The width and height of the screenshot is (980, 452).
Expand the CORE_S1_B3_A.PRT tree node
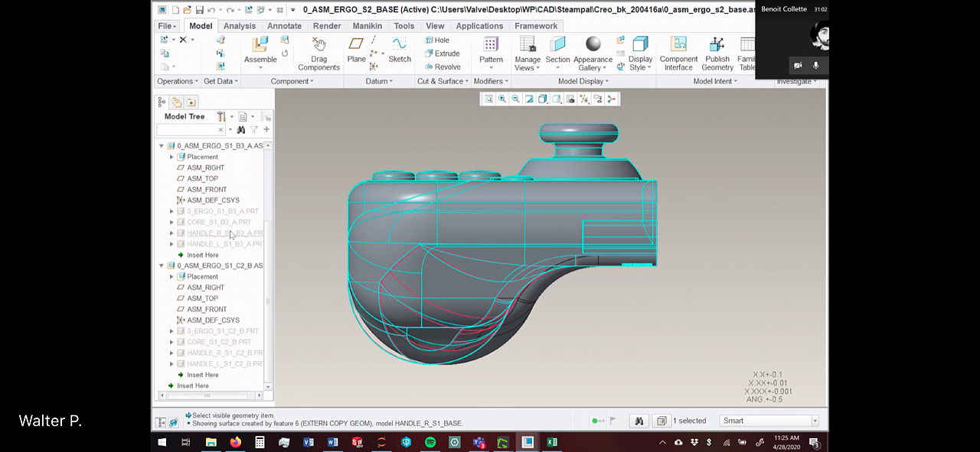171,223
